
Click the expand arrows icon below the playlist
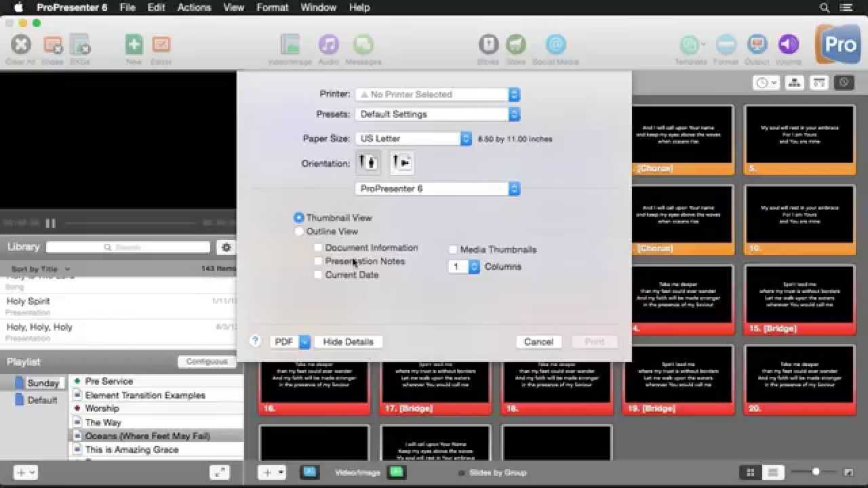(x=219, y=472)
